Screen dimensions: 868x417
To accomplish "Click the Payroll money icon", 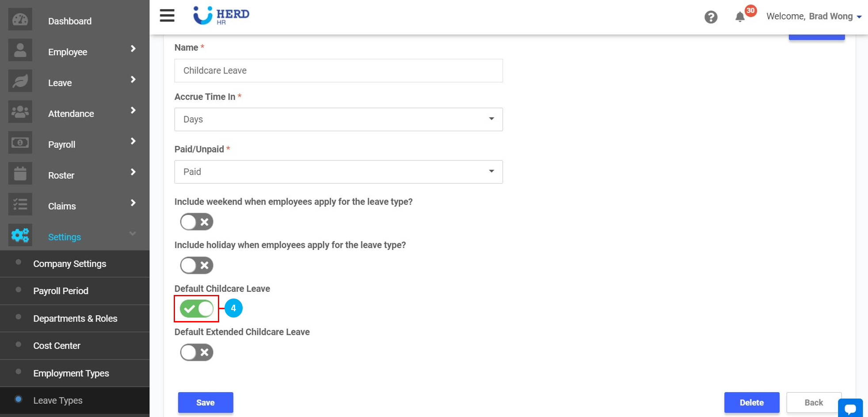I will click(20, 143).
